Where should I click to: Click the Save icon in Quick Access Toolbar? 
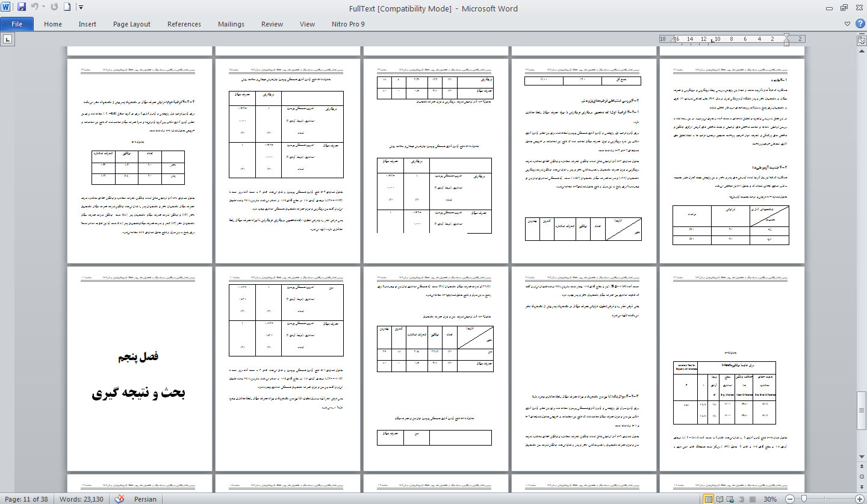coord(22,8)
